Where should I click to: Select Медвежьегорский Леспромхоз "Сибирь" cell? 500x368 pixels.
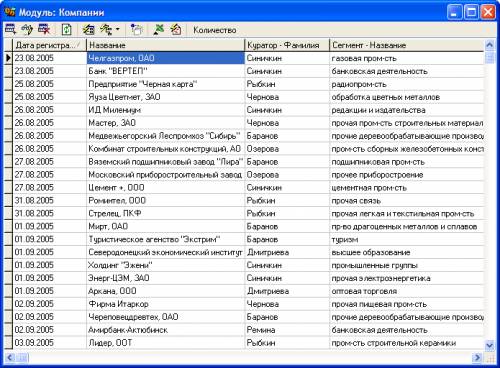click(166, 136)
